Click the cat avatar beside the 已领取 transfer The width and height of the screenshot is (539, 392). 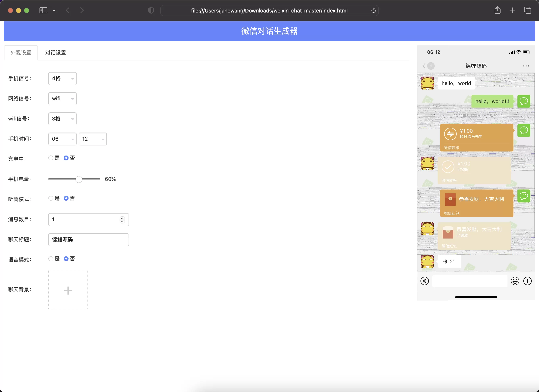click(427, 163)
